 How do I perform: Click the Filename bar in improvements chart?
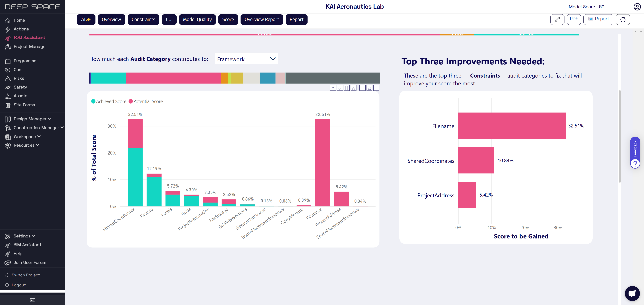512,126
